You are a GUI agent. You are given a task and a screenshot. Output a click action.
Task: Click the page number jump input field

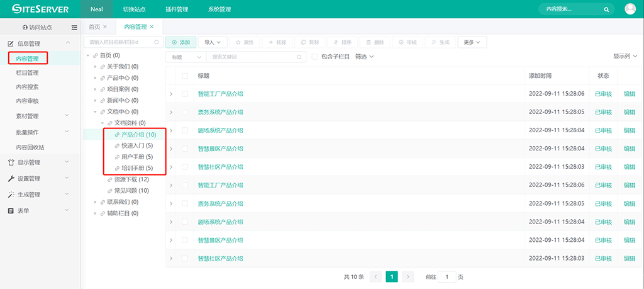(447, 276)
